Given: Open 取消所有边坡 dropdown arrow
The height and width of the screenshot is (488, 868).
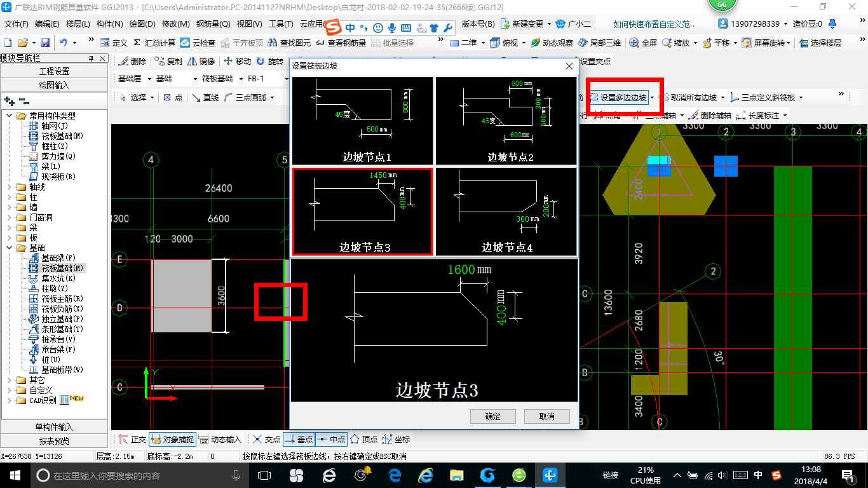Looking at the screenshot, I should coord(722,97).
